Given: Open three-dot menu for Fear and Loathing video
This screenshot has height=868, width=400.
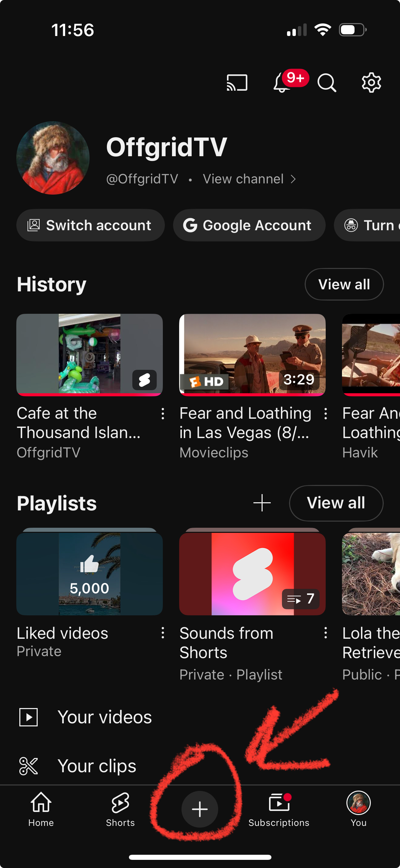Looking at the screenshot, I should pos(326,414).
